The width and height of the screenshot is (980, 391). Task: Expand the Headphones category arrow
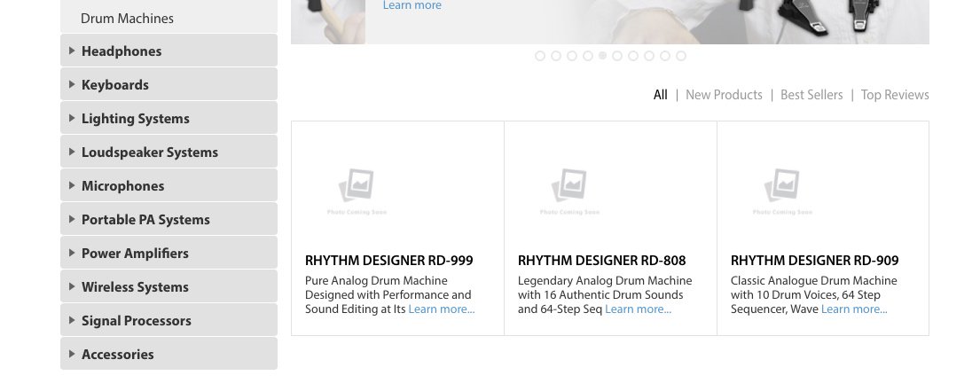click(72, 51)
